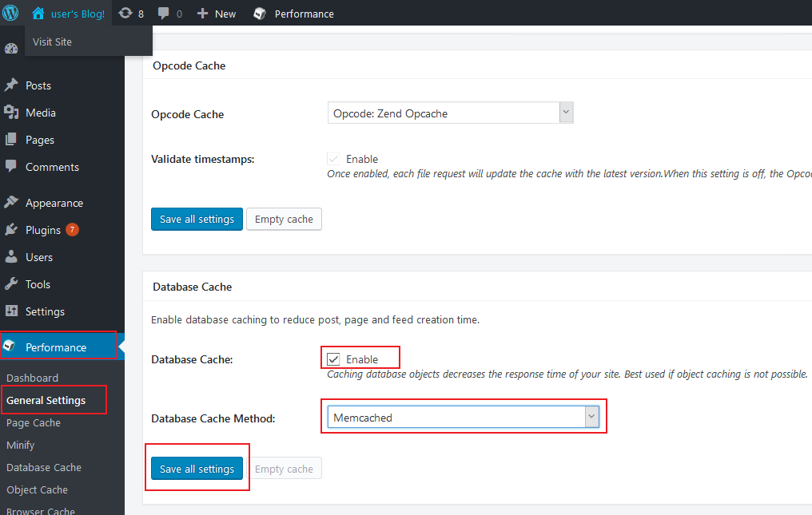812x515 pixels.
Task: Click the Database Cache section heading
Action: (x=192, y=287)
